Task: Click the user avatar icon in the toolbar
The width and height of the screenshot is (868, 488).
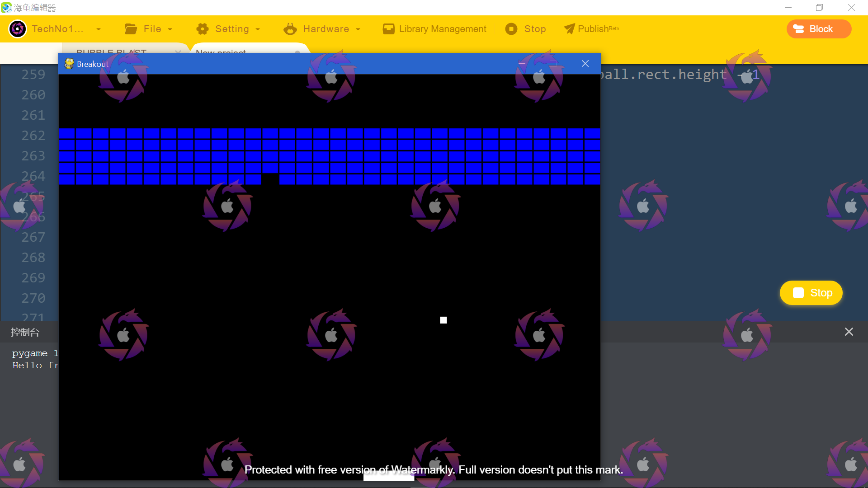Action: [18, 29]
